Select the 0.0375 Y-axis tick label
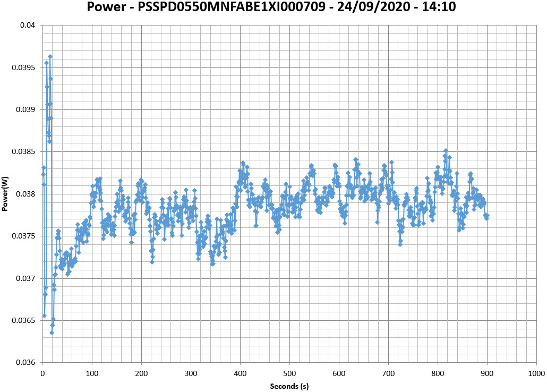547x392 pixels. 23,236
